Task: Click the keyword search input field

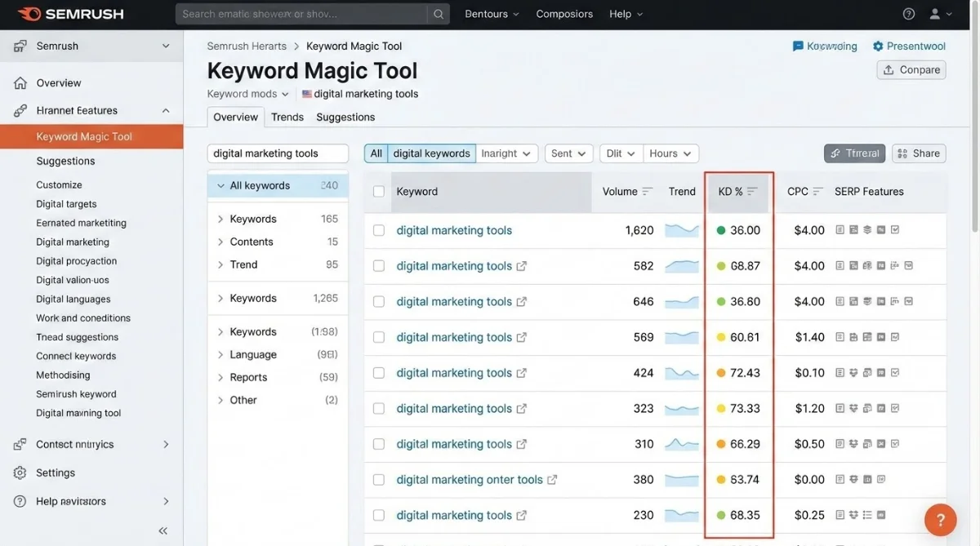Action: [277, 153]
